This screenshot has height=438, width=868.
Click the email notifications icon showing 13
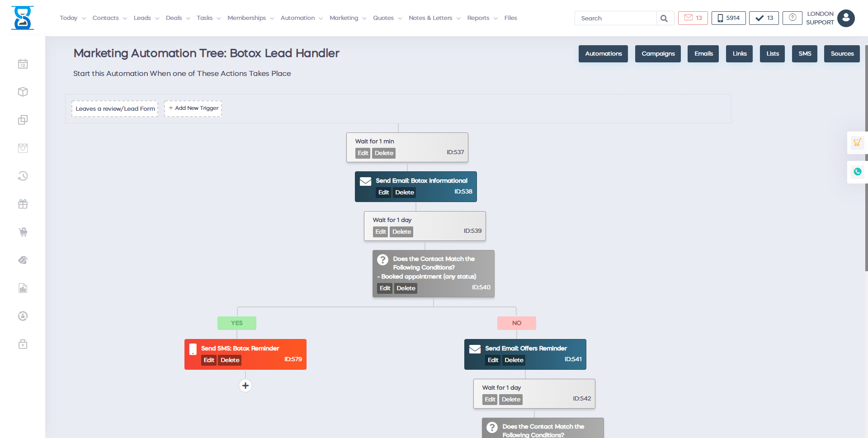pyautogui.click(x=693, y=18)
